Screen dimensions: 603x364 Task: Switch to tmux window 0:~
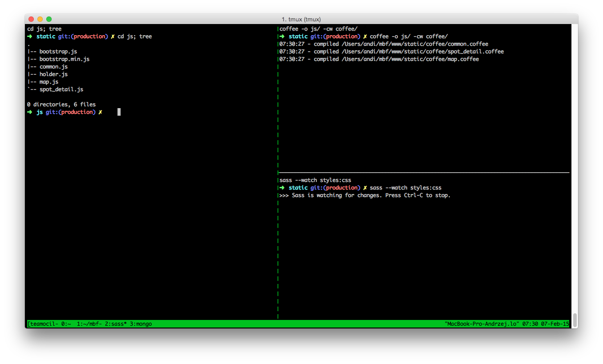(x=66, y=324)
